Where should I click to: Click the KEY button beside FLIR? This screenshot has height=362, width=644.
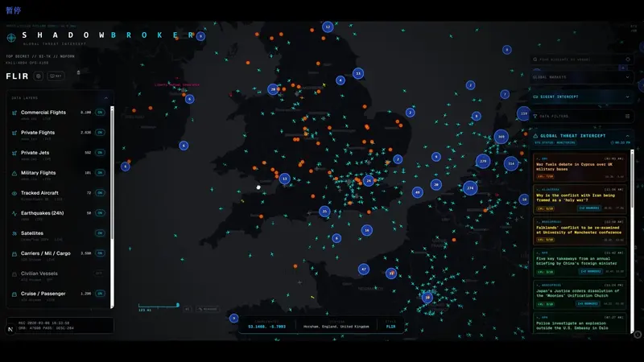tap(56, 76)
